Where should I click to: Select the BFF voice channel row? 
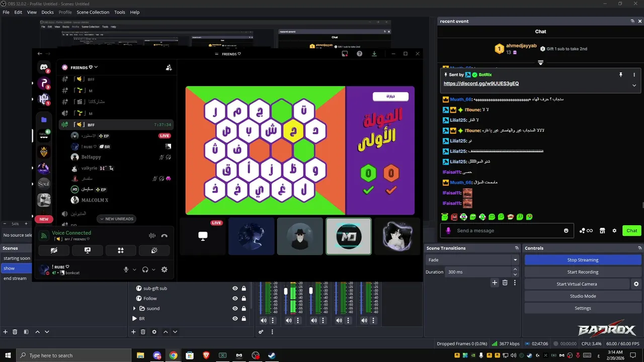coord(116,125)
